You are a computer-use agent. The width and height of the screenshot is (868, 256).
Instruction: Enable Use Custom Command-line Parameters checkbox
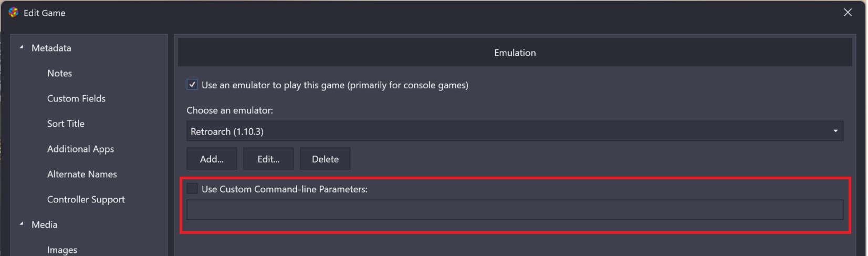[192, 188]
